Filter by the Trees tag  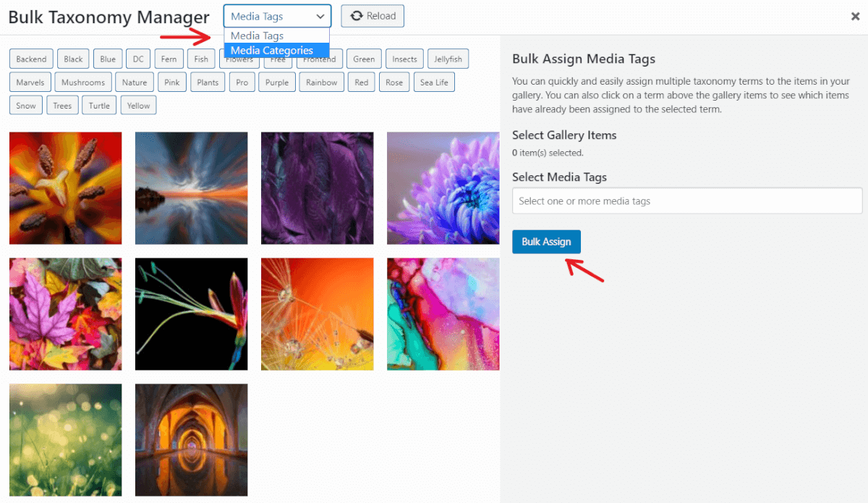click(62, 106)
